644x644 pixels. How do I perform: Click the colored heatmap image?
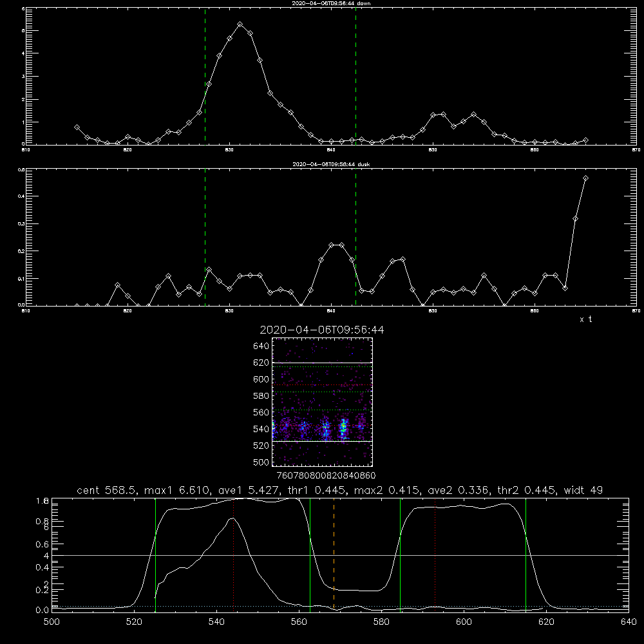point(323,402)
